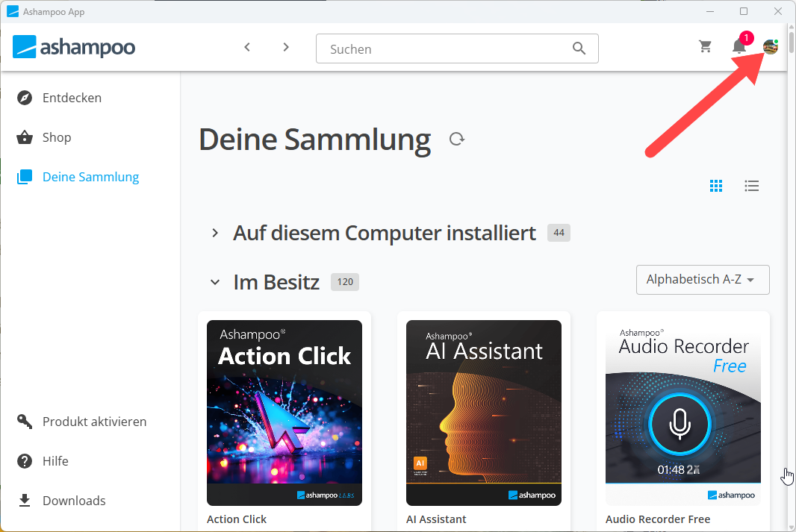Click the collection icon beside Deine Sammlung
Viewport: 796px width, 532px height.
[x=25, y=177]
